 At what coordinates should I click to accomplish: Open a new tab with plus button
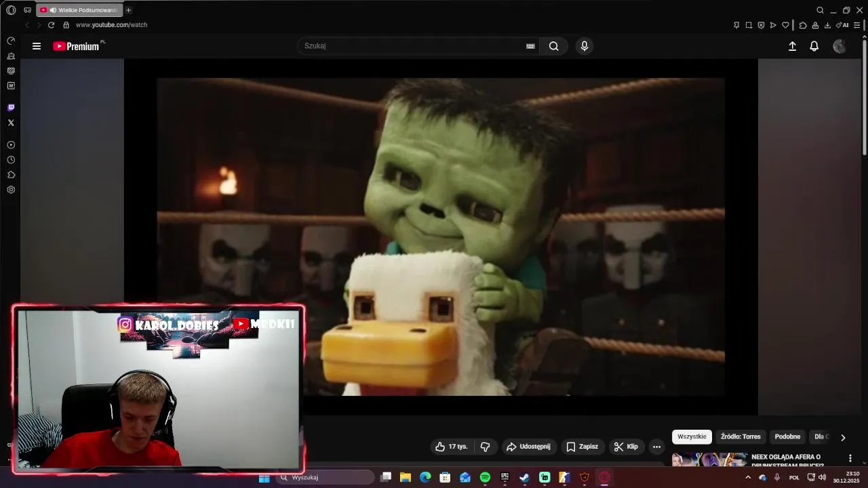coord(128,10)
